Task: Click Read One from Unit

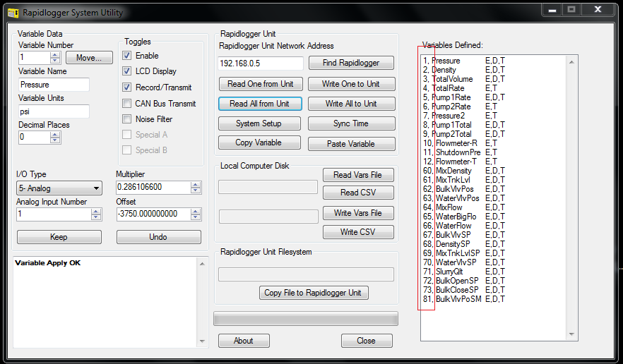Action: tap(261, 84)
